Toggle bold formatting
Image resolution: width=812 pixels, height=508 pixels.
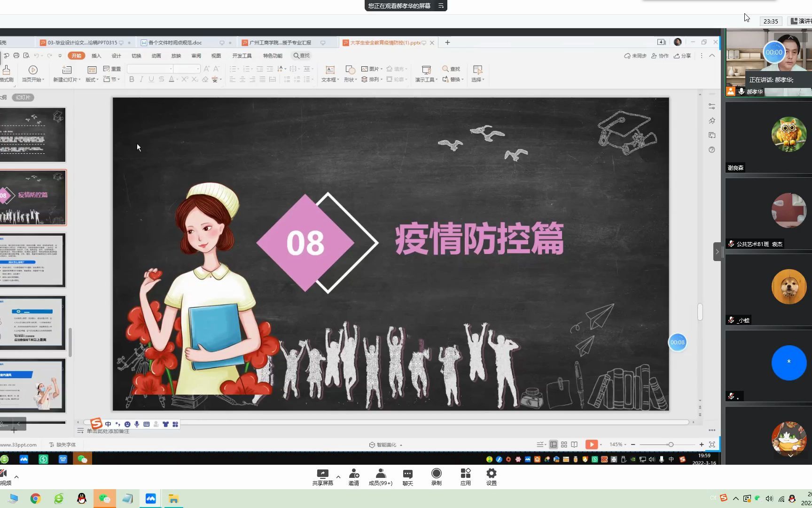(x=132, y=79)
